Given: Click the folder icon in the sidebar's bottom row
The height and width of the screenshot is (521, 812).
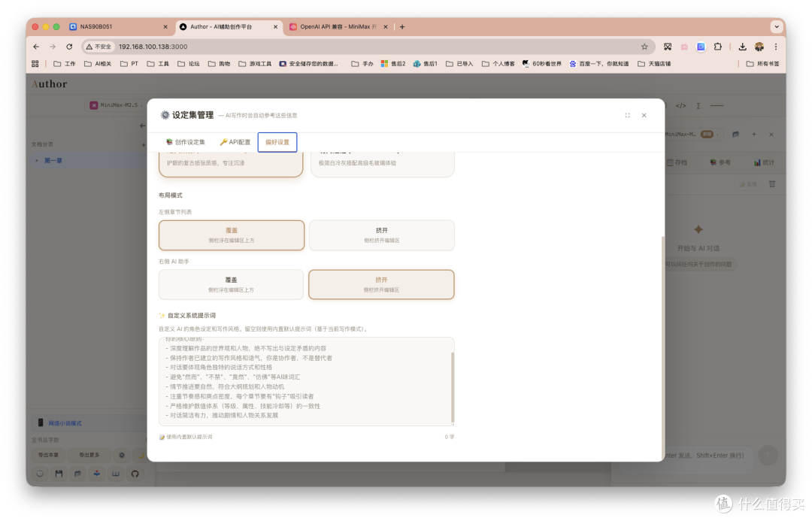Looking at the screenshot, I should 77,474.
